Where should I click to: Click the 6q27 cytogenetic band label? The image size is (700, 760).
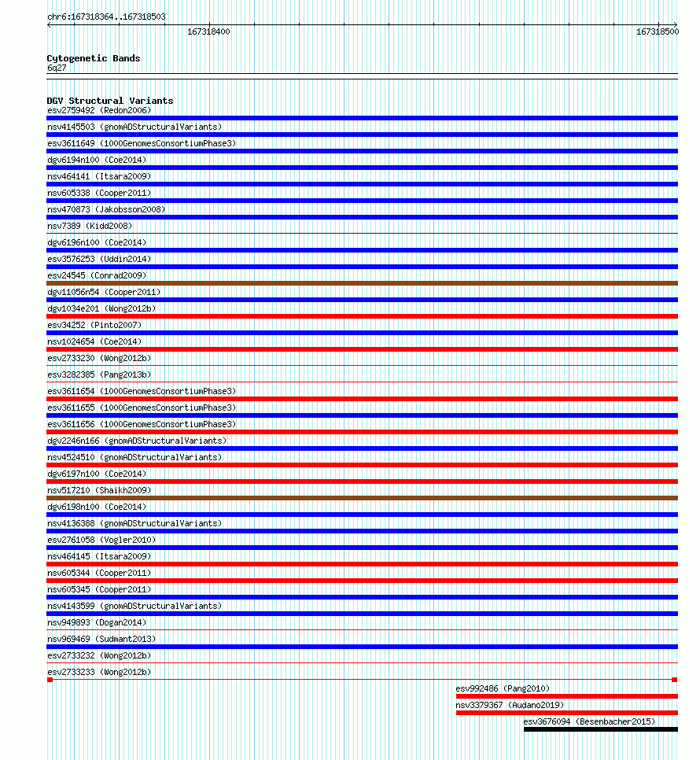(x=57, y=68)
